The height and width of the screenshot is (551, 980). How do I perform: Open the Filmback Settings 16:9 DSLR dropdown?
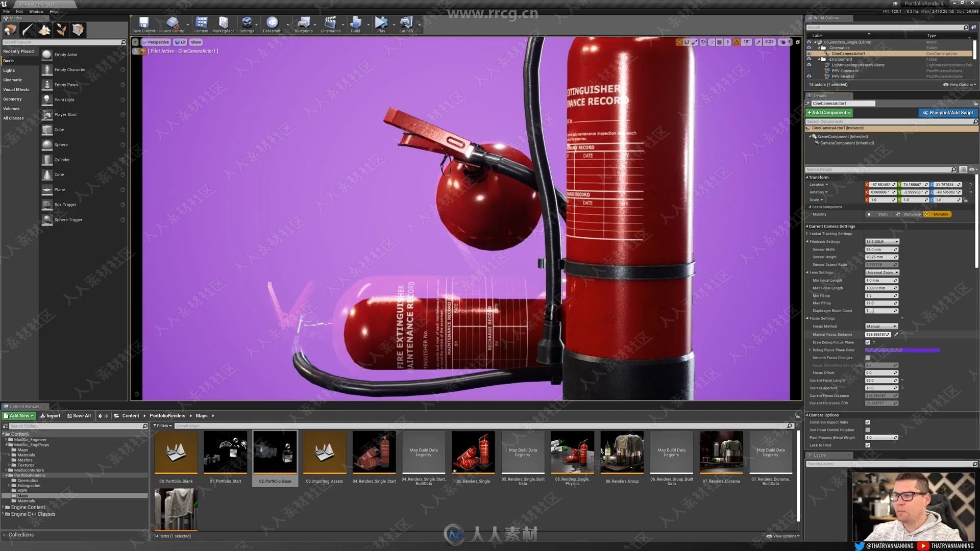[x=882, y=242]
